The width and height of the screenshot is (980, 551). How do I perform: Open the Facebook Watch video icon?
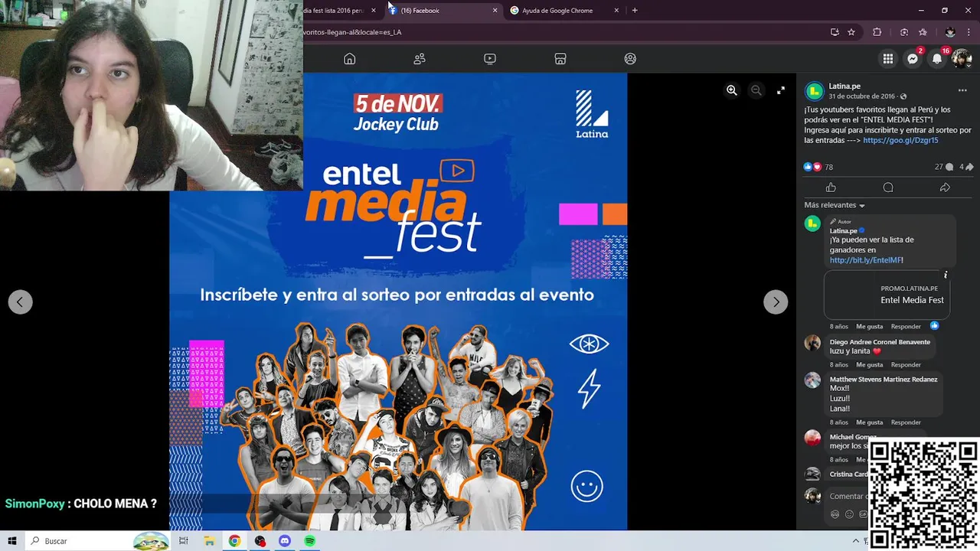coord(490,59)
